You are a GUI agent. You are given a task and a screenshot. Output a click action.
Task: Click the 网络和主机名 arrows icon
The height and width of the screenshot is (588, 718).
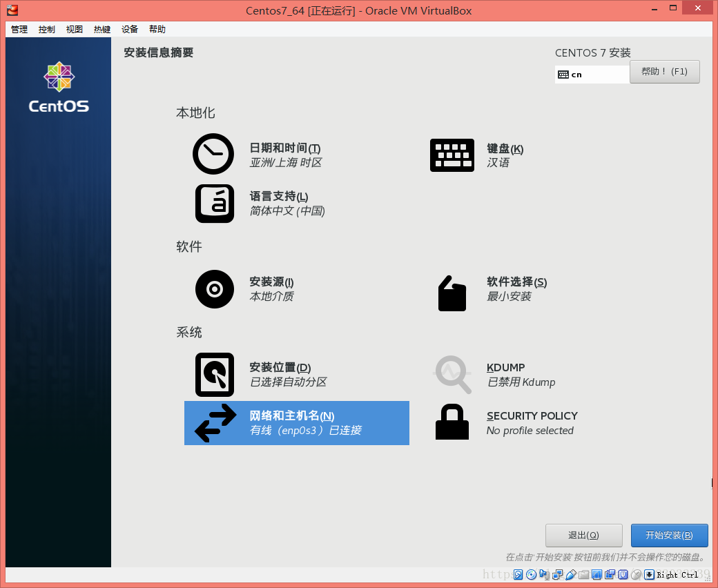215,423
